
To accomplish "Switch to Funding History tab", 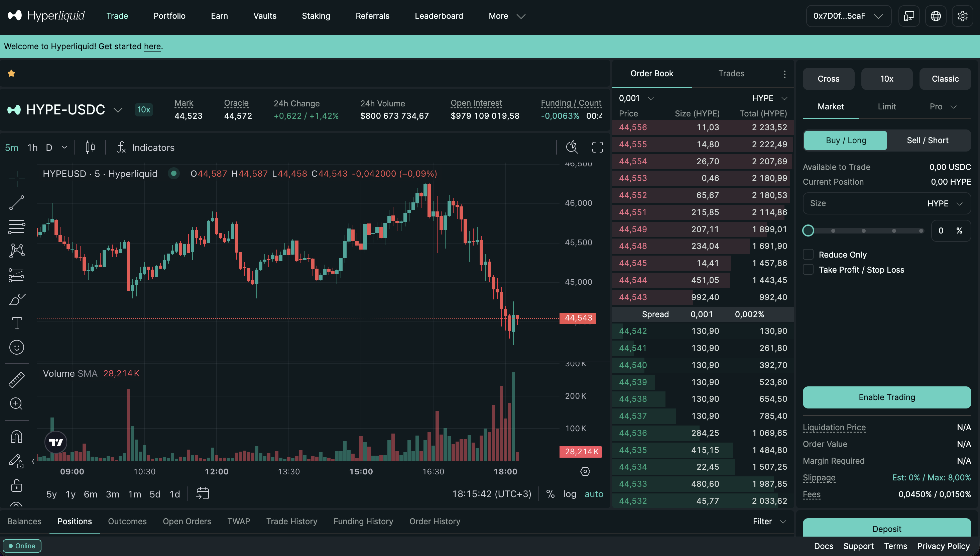I will click(x=363, y=521).
